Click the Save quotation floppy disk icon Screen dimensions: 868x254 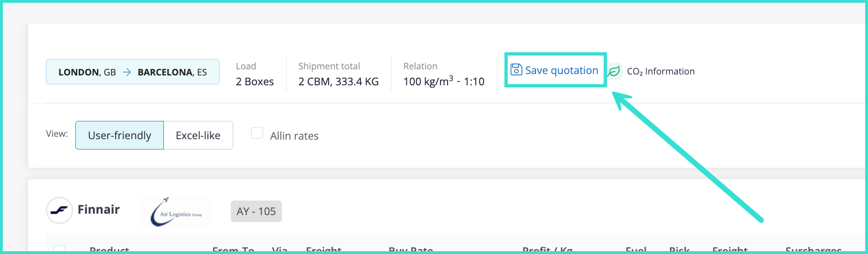tap(516, 70)
